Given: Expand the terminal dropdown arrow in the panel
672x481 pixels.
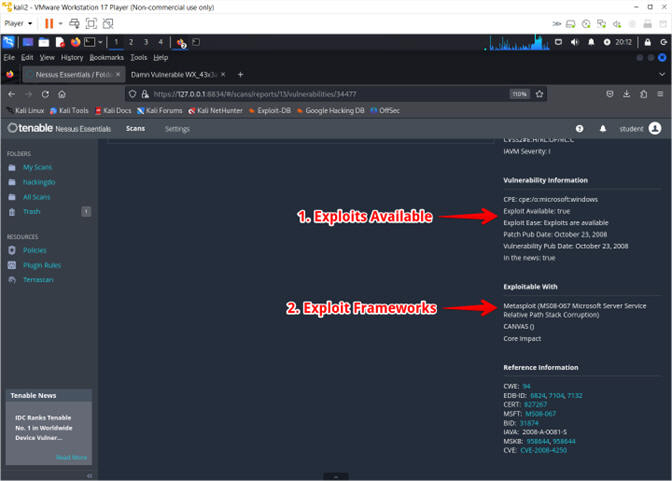Looking at the screenshot, I should 100,42.
